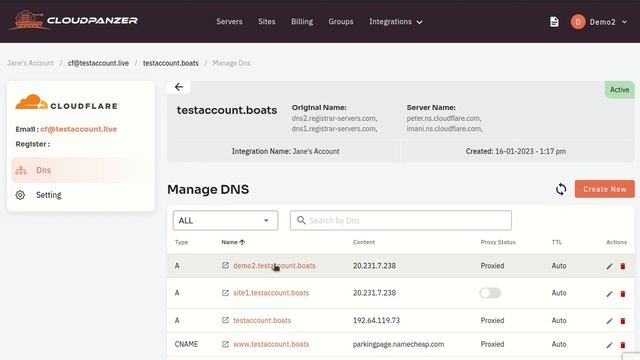Open external link icon for demo2.testaccount.boats
The image size is (640, 360).
click(x=225, y=265)
